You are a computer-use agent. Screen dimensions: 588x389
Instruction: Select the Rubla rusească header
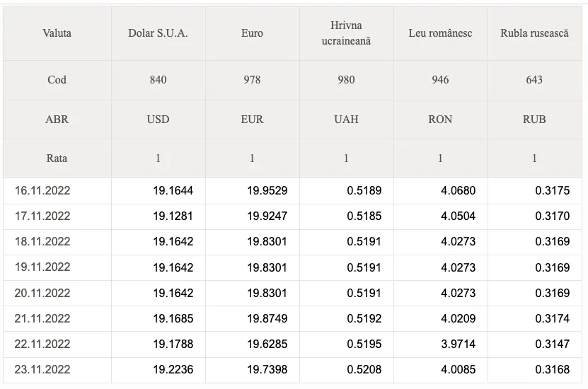535,33
